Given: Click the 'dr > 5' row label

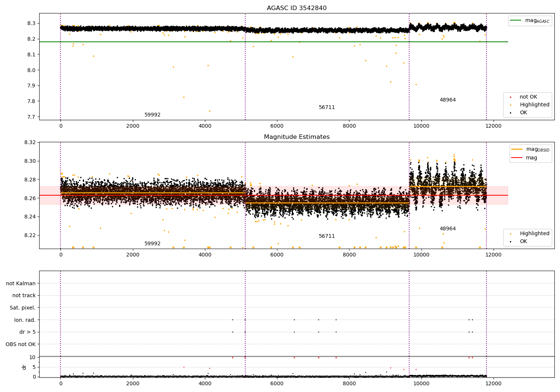Looking at the screenshot, I should click(x=28, y=332).
